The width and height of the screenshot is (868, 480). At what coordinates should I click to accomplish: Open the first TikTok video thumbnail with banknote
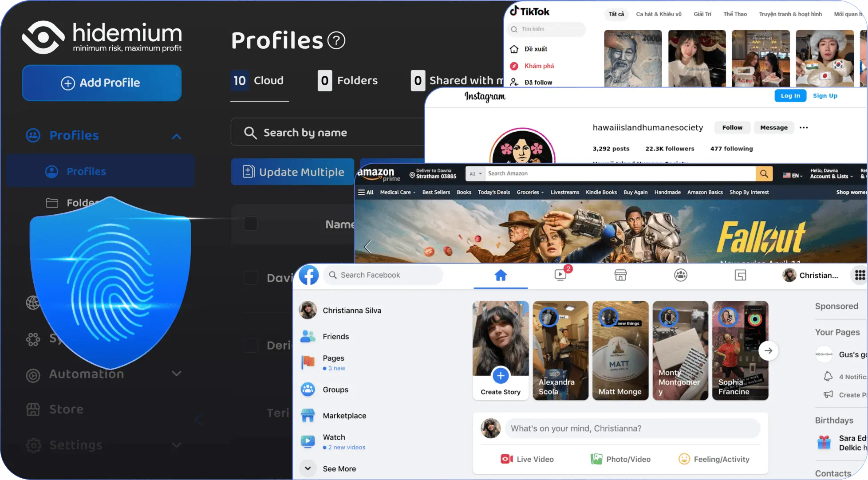pyautogui.click(x=633, y=59)
